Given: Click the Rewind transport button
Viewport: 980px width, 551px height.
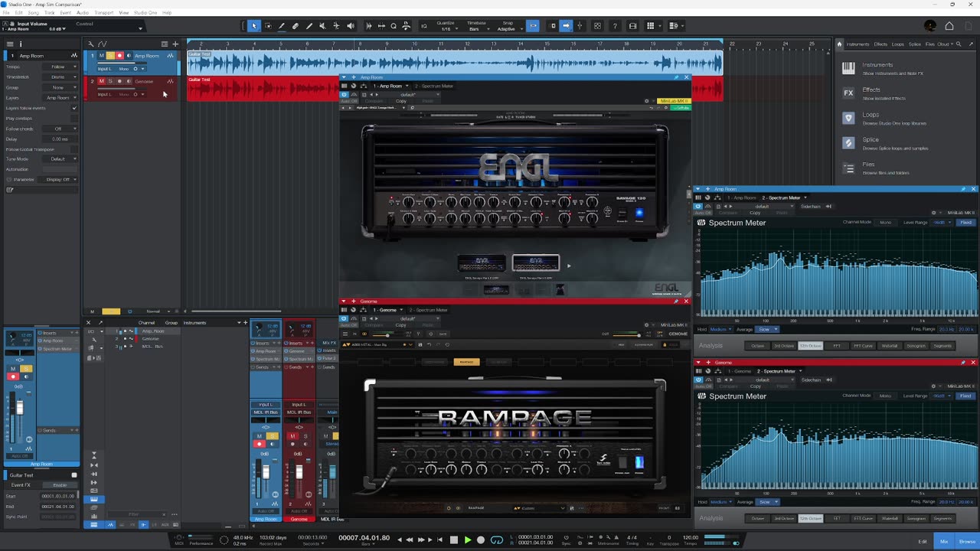Looking at the screenshot, I should pos(410,540).
